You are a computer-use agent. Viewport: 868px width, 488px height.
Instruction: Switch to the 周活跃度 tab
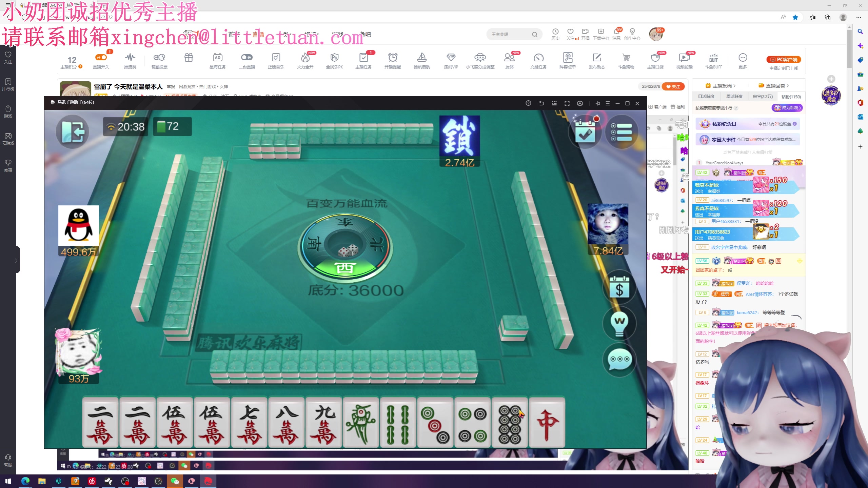coord(734,97)
